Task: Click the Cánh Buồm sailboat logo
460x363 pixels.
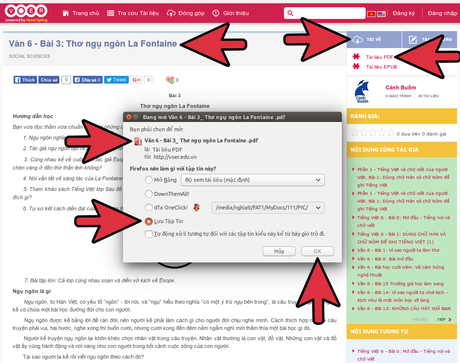Action: click(362, 91)
